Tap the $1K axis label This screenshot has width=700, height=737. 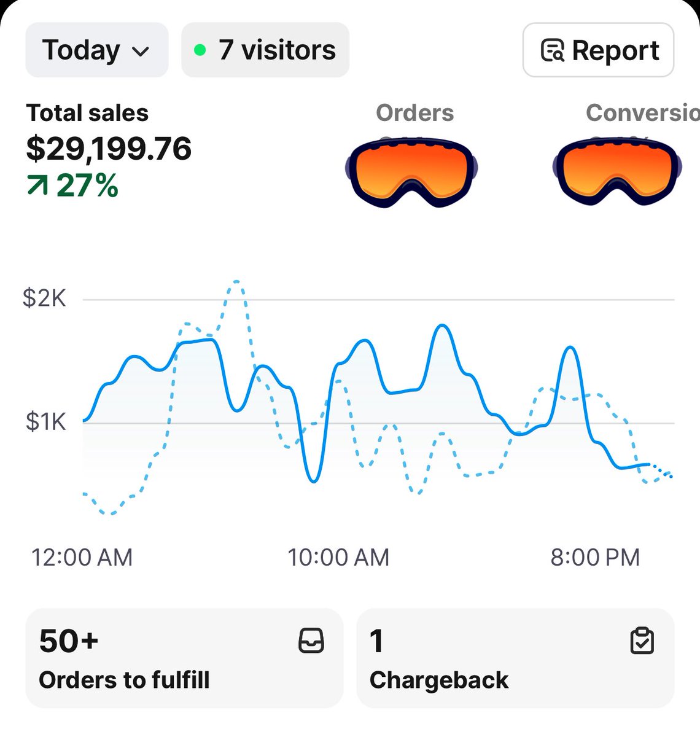point(45,422)
